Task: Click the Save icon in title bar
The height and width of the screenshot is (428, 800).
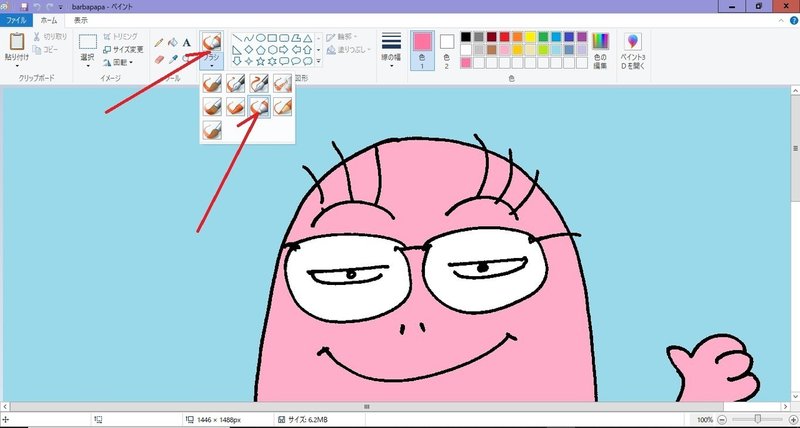Action: (24, 7)
